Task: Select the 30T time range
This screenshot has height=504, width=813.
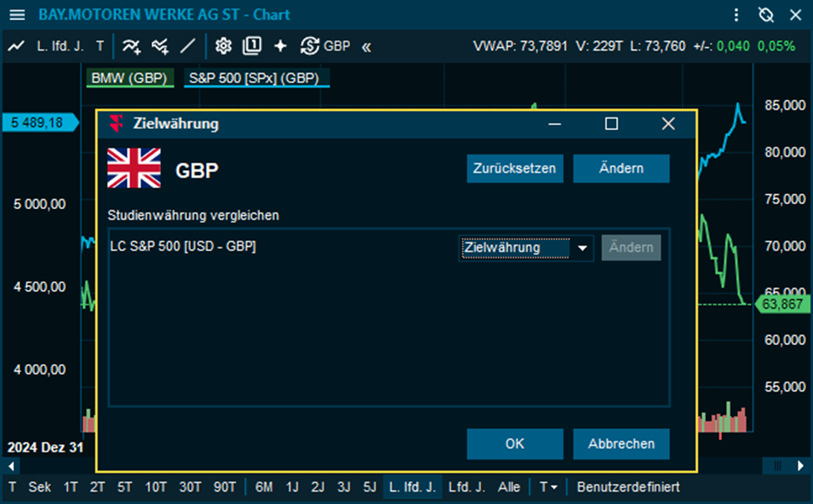Action: coord(190,487)
